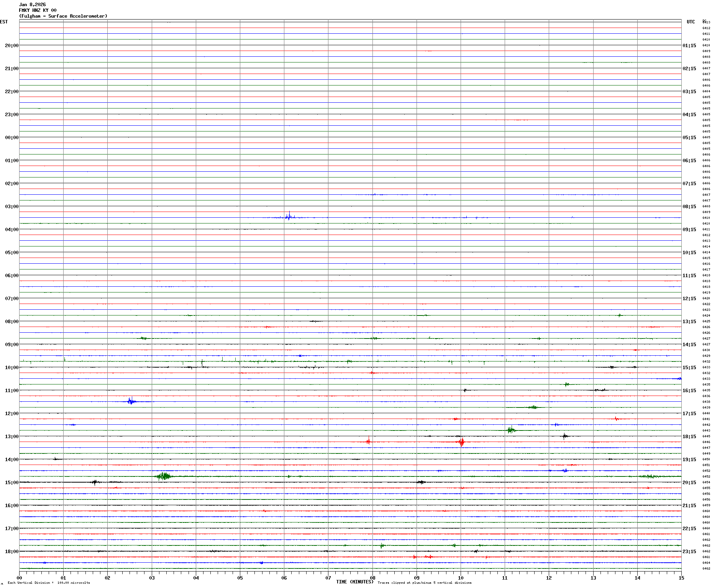712x588 pixels.
Task: Click the red burst at minute 10
Action: click(x=461, y=442)
